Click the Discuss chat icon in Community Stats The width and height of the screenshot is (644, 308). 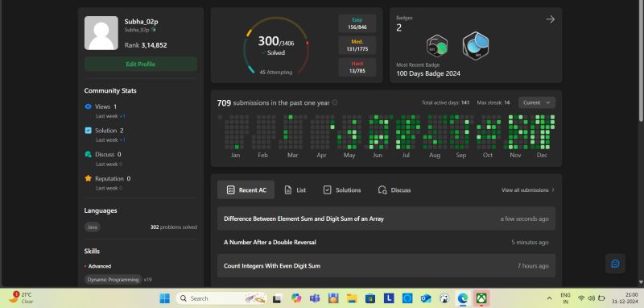[x=88, y=154]
